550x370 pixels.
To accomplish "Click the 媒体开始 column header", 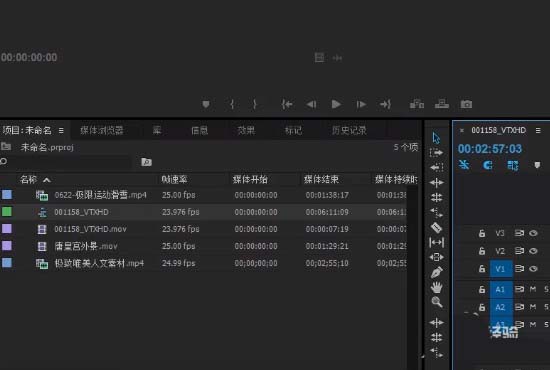I will pyautogui.click(x=250, y=180).
